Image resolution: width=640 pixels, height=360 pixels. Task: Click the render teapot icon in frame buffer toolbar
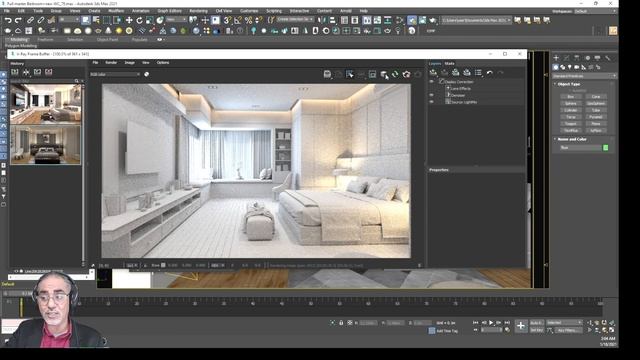(x=407, y=74)
